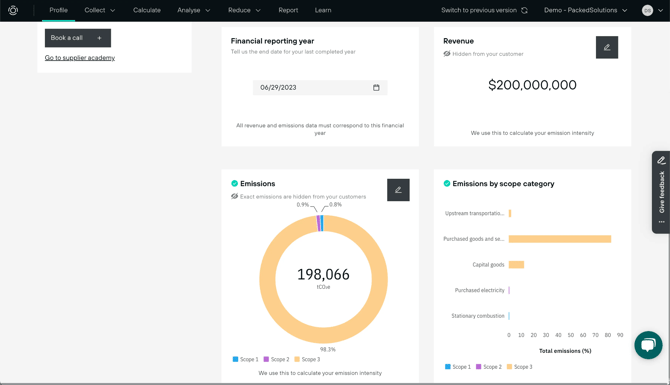Viewport: 670px width, 385px height.
Task: Click the financial year date field 06/29/2023
Action: 320,88
